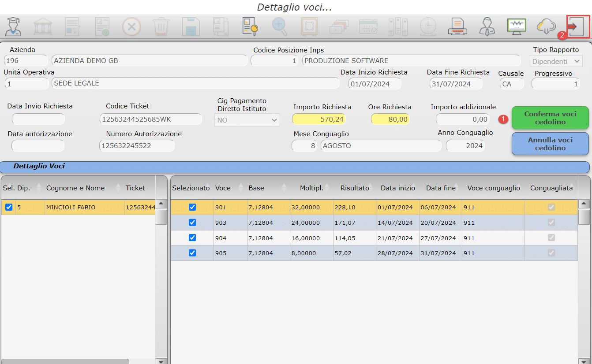This screenshot has width=592, height=364.
Task: Click the duplicate documents copy icon
Action: tap(220, 27)
